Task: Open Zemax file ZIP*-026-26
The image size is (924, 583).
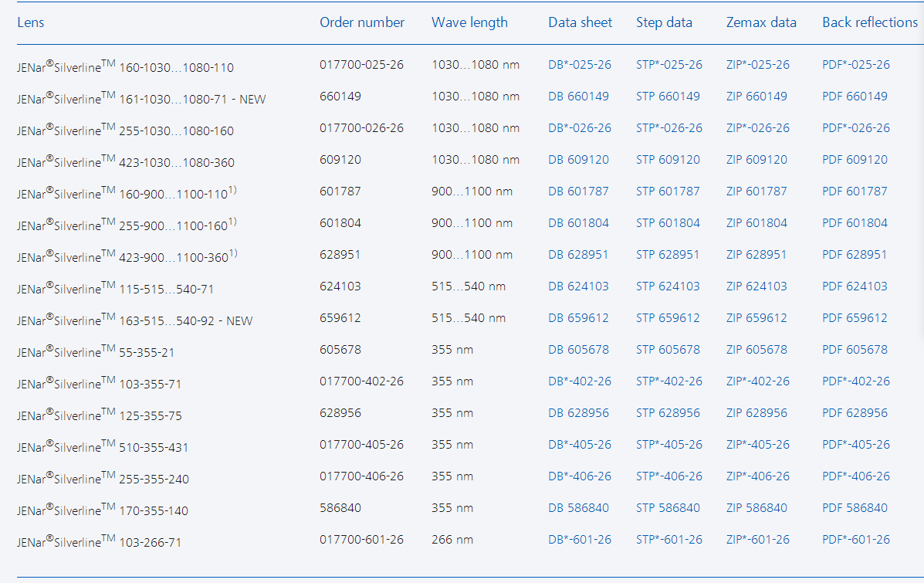Action: click(x=757, y=128)
